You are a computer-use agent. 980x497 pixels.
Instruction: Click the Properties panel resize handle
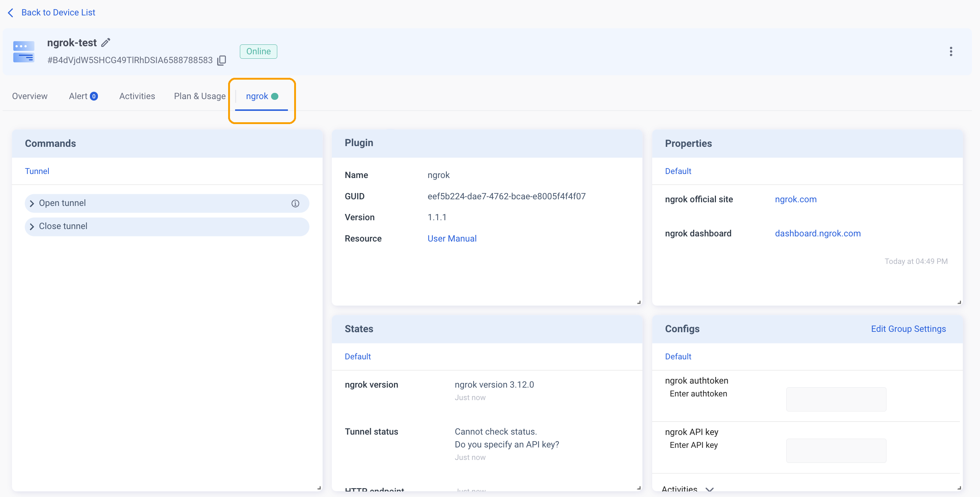tap(959, 302)
